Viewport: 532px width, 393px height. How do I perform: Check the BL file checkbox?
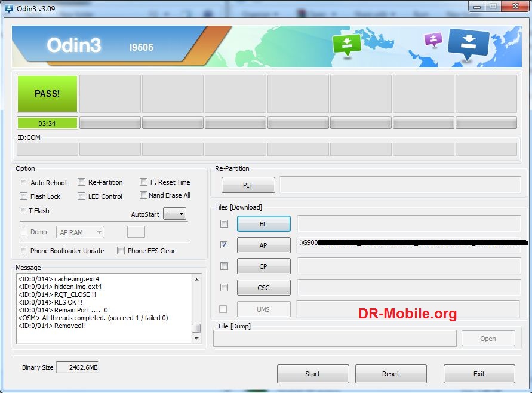pos(224,223)
